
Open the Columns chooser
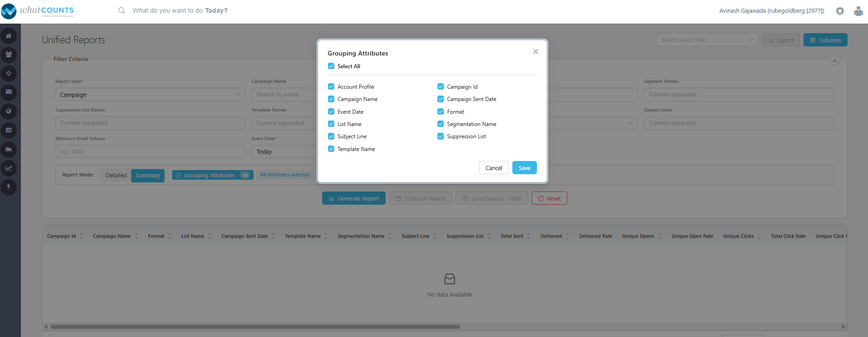click(825, 40)
